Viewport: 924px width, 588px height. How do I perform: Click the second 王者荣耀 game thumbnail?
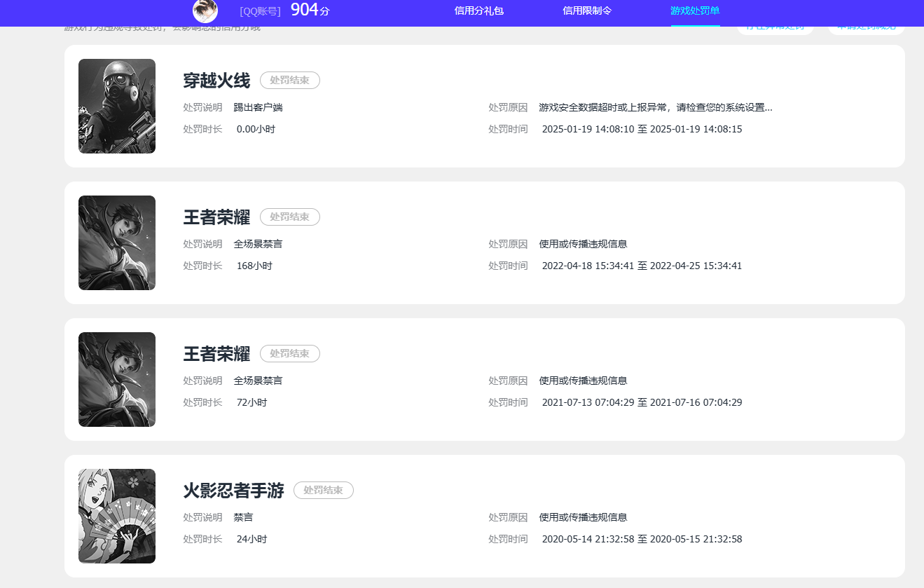point(116,379)
